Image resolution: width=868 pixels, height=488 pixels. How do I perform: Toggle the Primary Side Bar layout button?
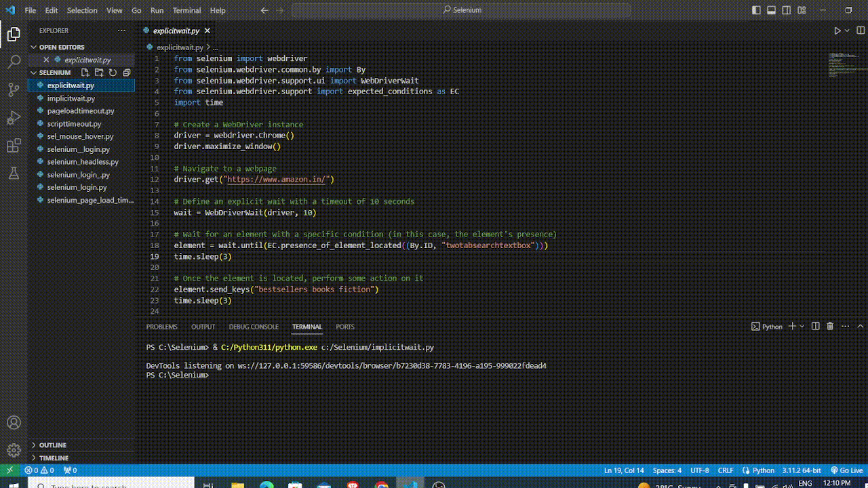point(757,10)
